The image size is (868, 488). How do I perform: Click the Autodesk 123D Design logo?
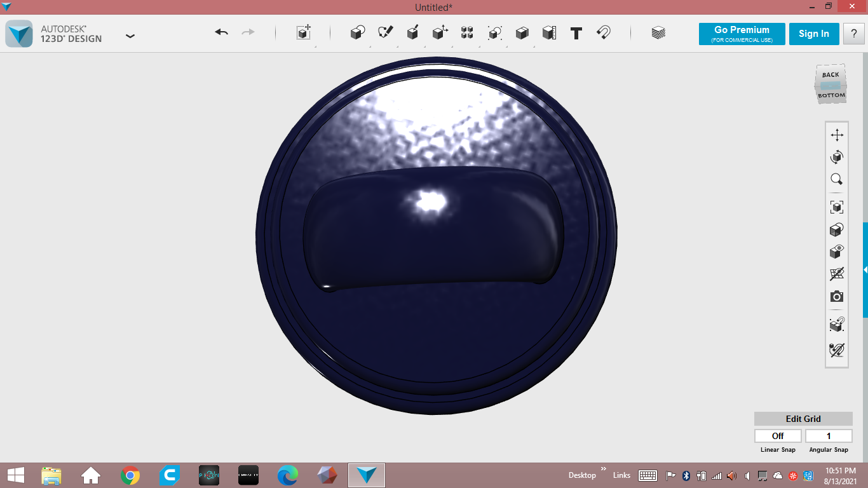(x=18, y=34)
